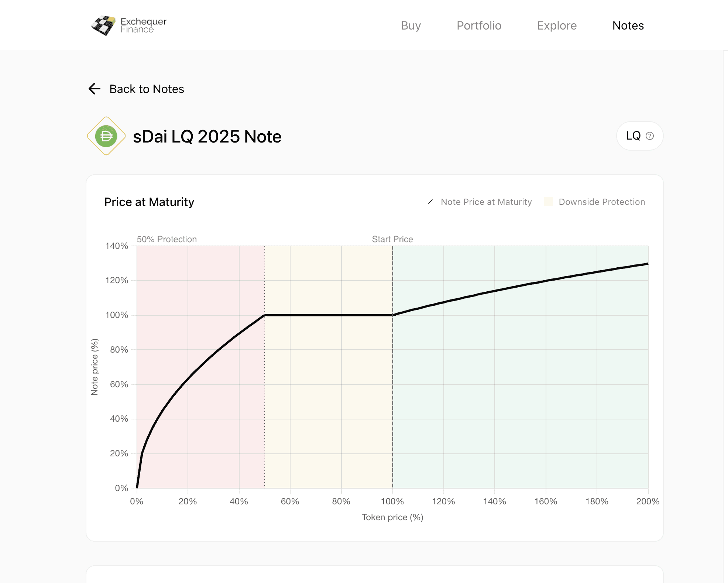Switch to the Explore tab
Screen dimensions: 728x583
tap(557, 25)
